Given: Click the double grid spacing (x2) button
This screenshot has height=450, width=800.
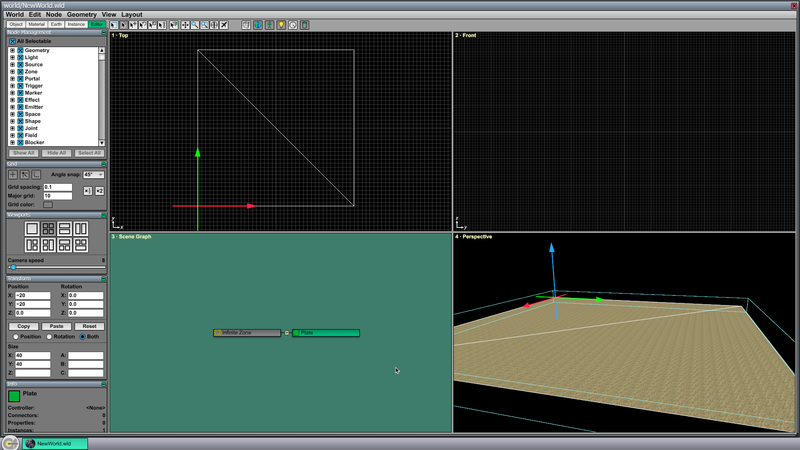Looking at the screenshot, I should pos(99,191).
